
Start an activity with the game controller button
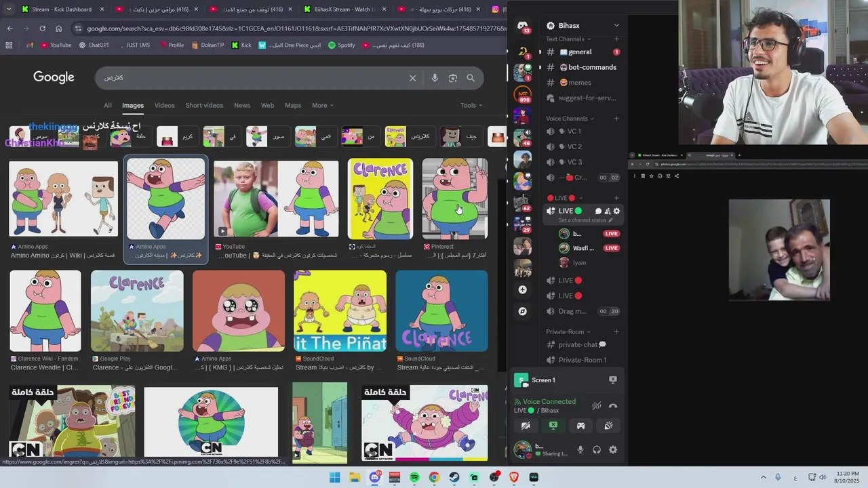coord(580,426)
